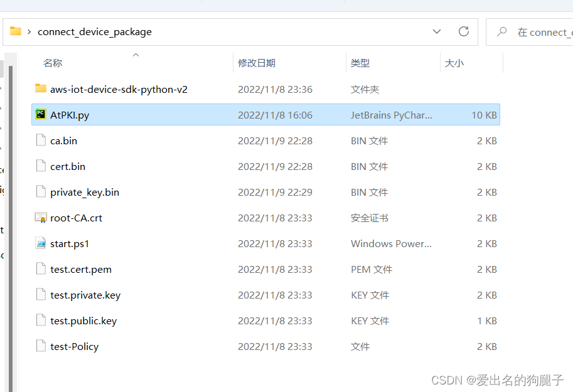Click the cert.bin file icon
Screen dimensions: 573x392
click(x=41, y=166)
